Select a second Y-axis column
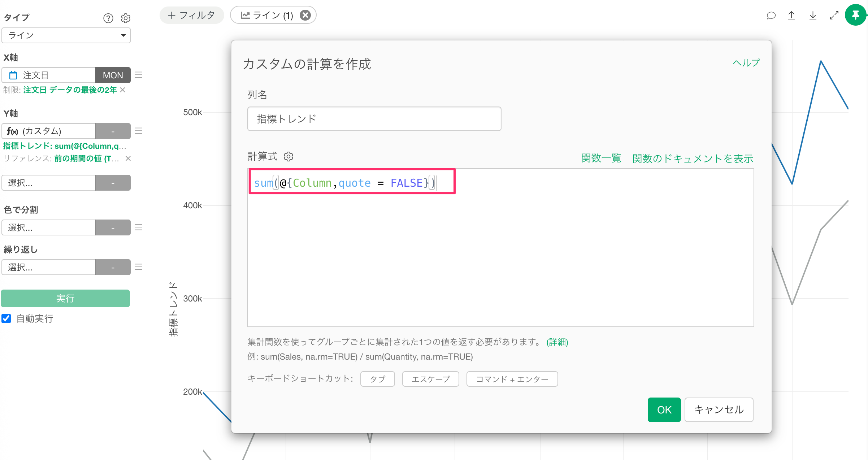The width and height of the screenshot is (868, 460). (x=49, y=183)
